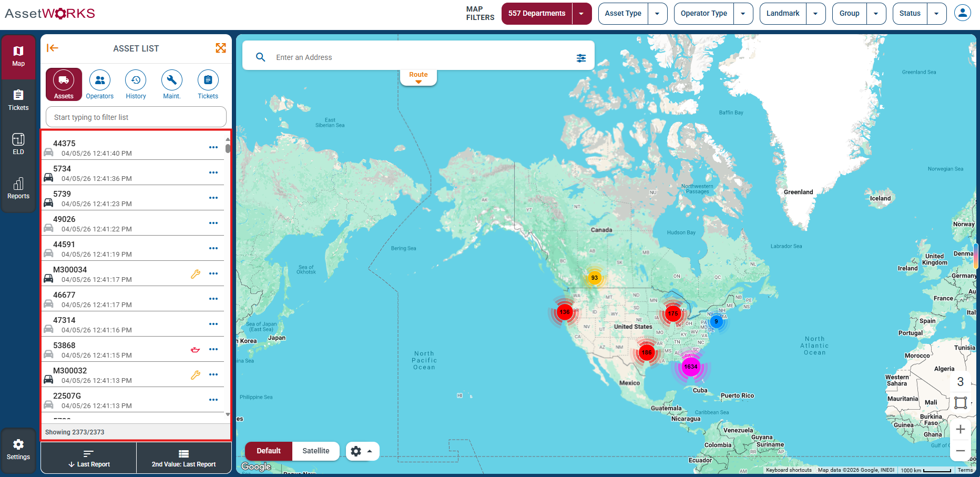Open the Tickets sidebar section

point(18,100)
